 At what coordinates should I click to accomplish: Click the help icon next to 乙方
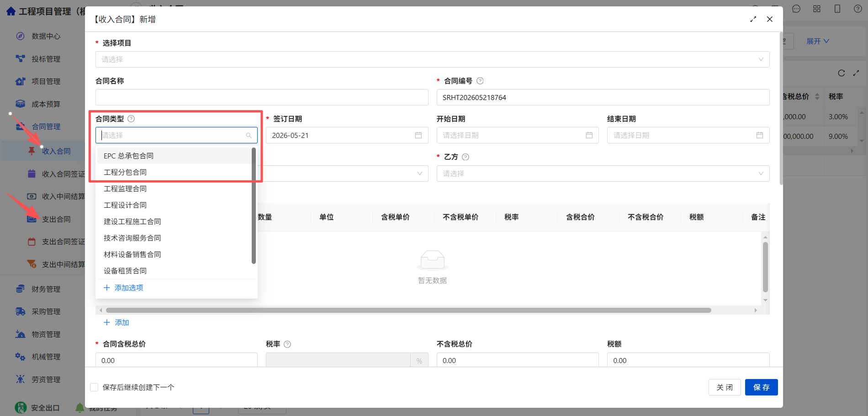[466, 157]
